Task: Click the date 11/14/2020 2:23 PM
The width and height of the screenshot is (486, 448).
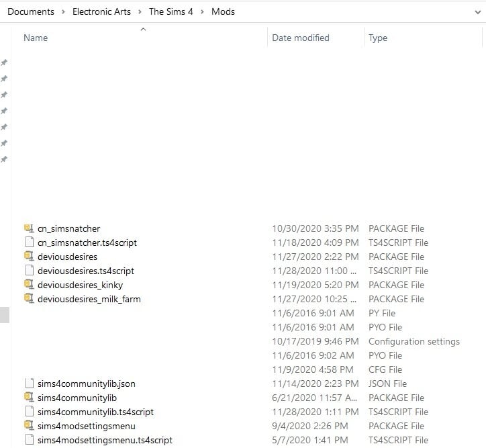Action: 315,384
